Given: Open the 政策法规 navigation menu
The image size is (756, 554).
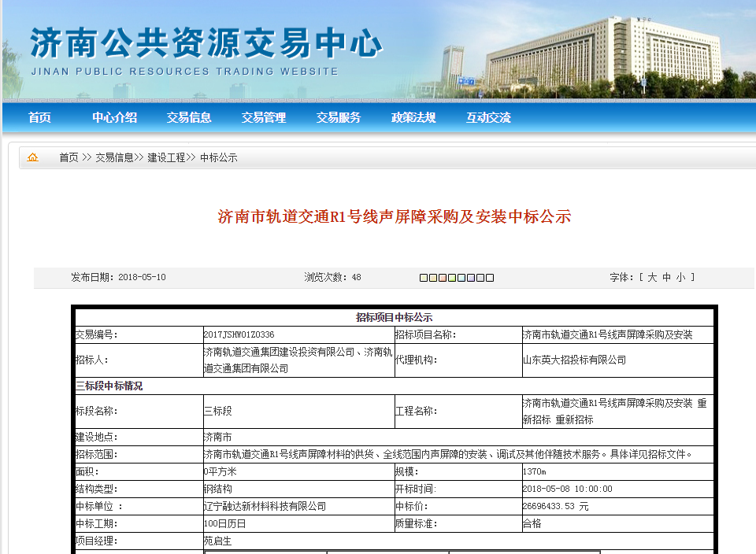Looking at the screenshot, I should coord(413,117).
